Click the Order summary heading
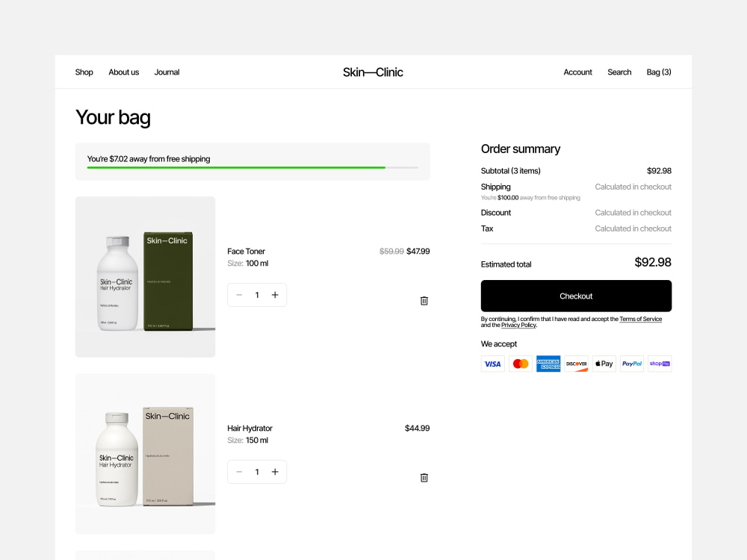This screenshot has height=560, width=747. point(520,149)
